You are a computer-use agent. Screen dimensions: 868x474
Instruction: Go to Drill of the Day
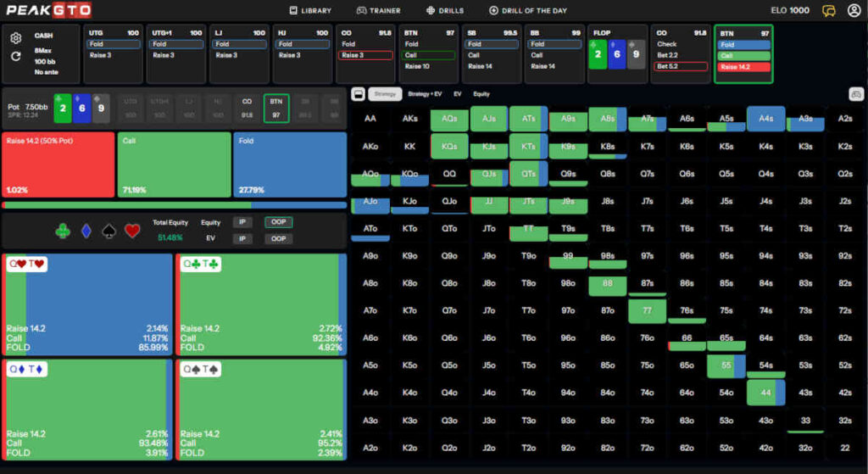coord(528,11)
